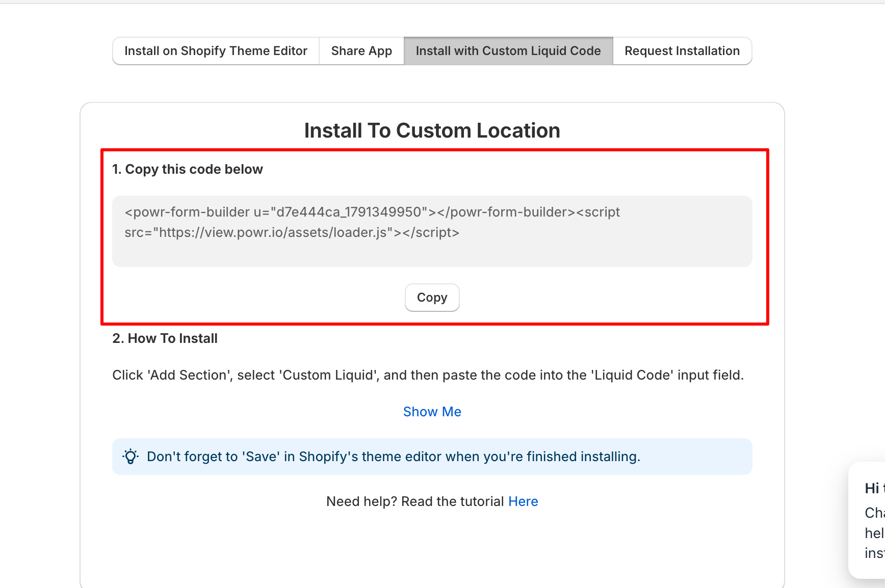The image size is (885, 588).
Task: Open the tutorial Here link
Action: click(523, 501)
